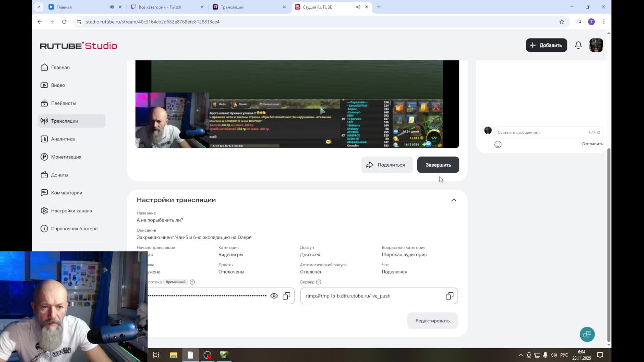
Task: Open the tab search dropdown arrow
Action: 39,7
